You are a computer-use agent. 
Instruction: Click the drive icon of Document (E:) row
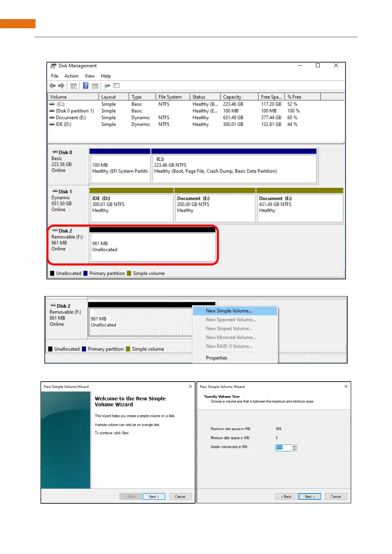[52, 117]
